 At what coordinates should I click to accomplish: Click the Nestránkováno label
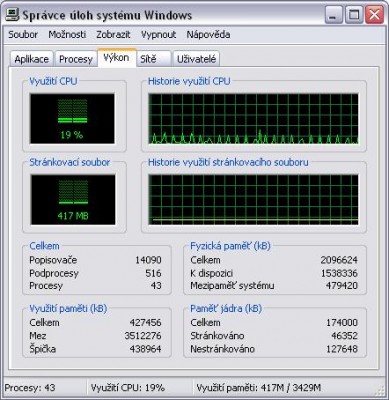tap(222, 349)
